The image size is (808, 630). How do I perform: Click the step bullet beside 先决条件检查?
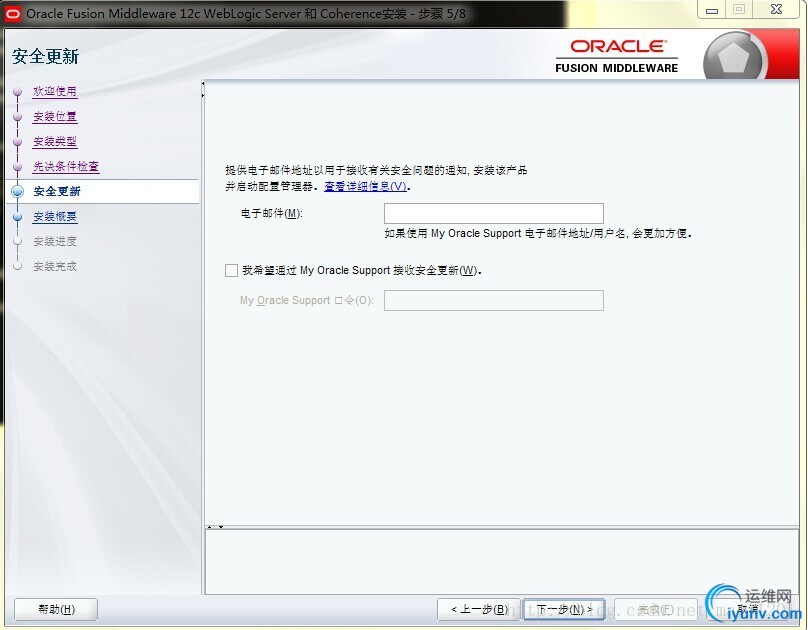(x=18, y=167)
